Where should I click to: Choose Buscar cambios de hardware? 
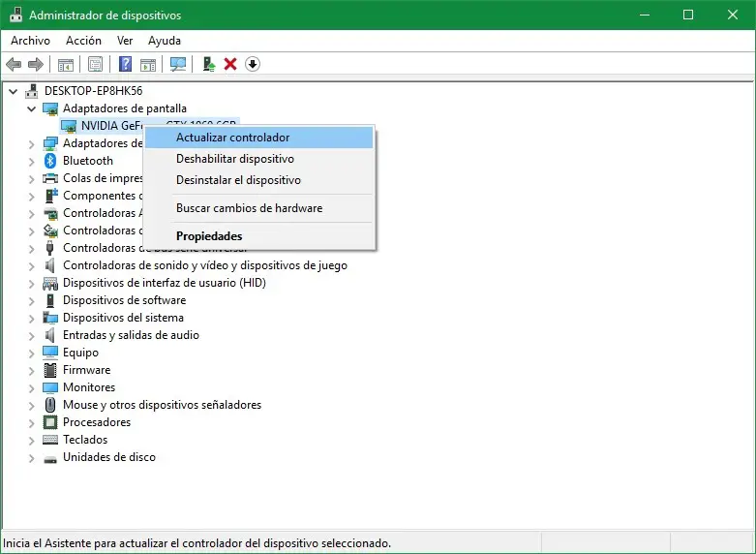[x=258, y=208]
